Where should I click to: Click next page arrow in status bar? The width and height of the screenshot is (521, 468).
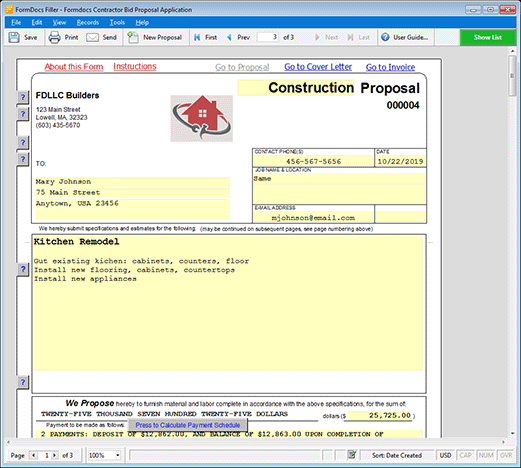[54, 455]
